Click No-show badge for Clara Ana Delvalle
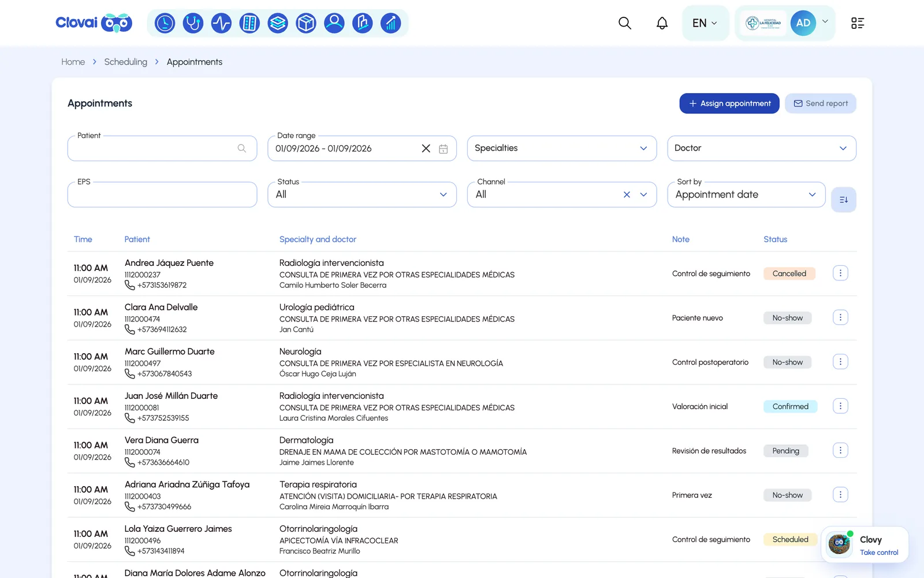This screenshot has height=578, width=924. tap(788, 318)
